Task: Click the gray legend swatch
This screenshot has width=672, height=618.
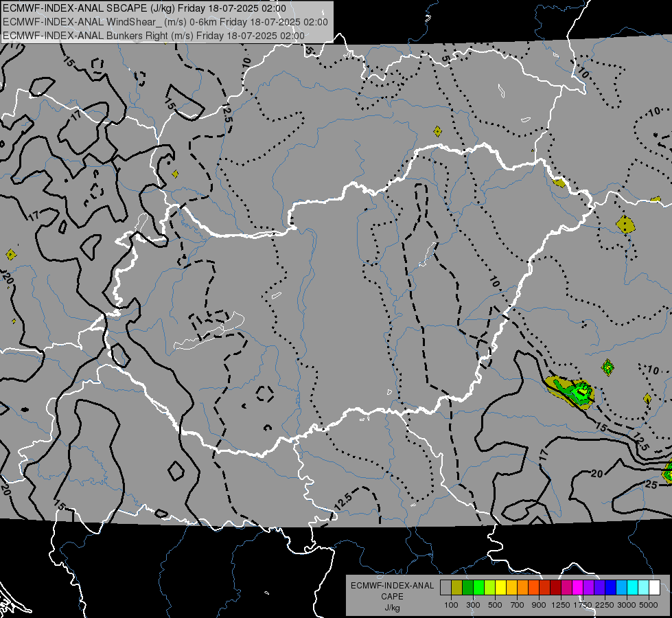Action: click(445, 587)
